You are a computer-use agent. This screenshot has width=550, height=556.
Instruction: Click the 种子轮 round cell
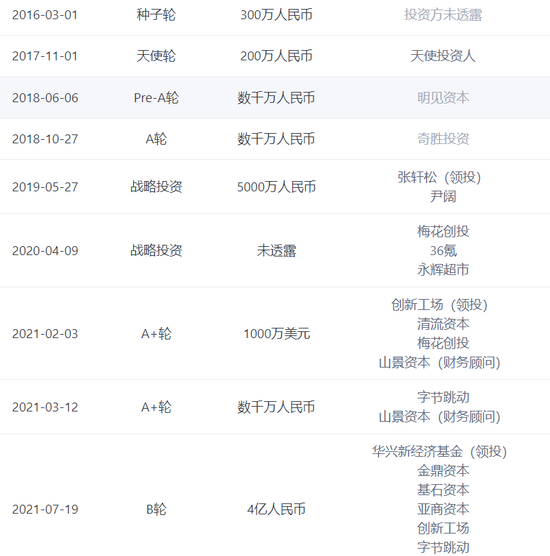tap(156, 15)
